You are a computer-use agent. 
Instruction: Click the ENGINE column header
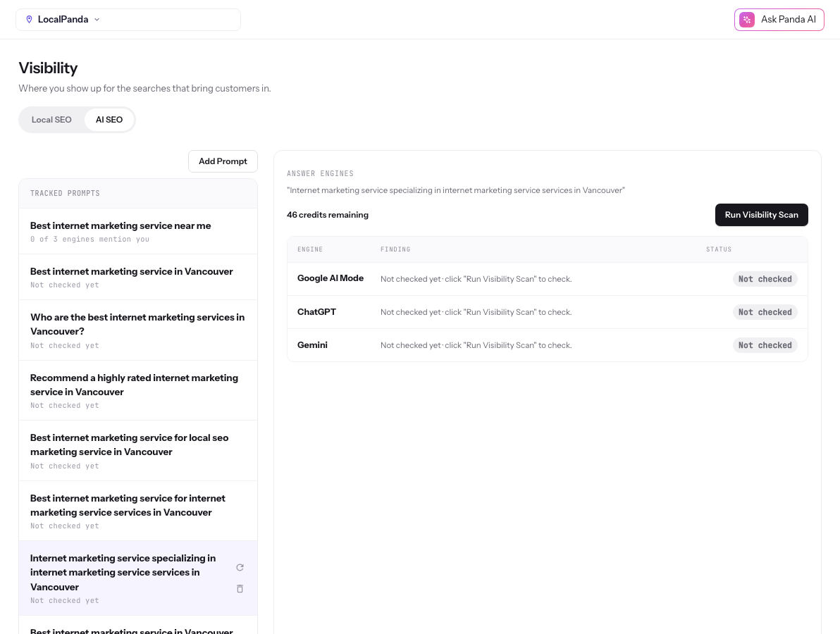point(310,249)
